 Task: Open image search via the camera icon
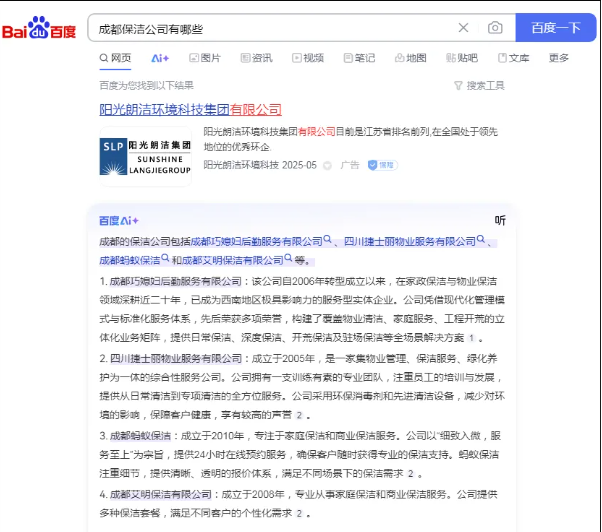[494, 28]
